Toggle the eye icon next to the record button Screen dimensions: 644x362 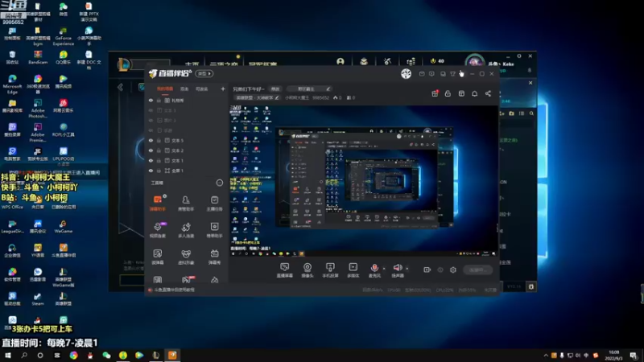(x=440, y=269)
